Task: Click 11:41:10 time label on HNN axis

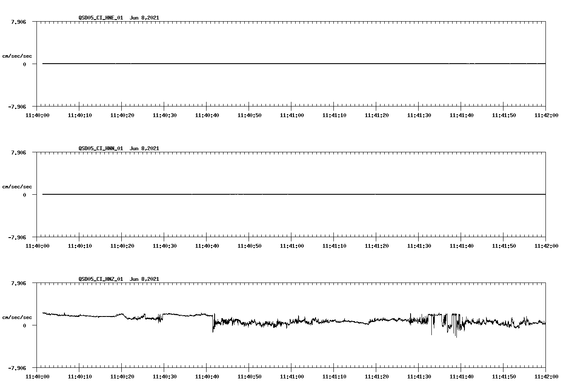Action: pos(334,246)
